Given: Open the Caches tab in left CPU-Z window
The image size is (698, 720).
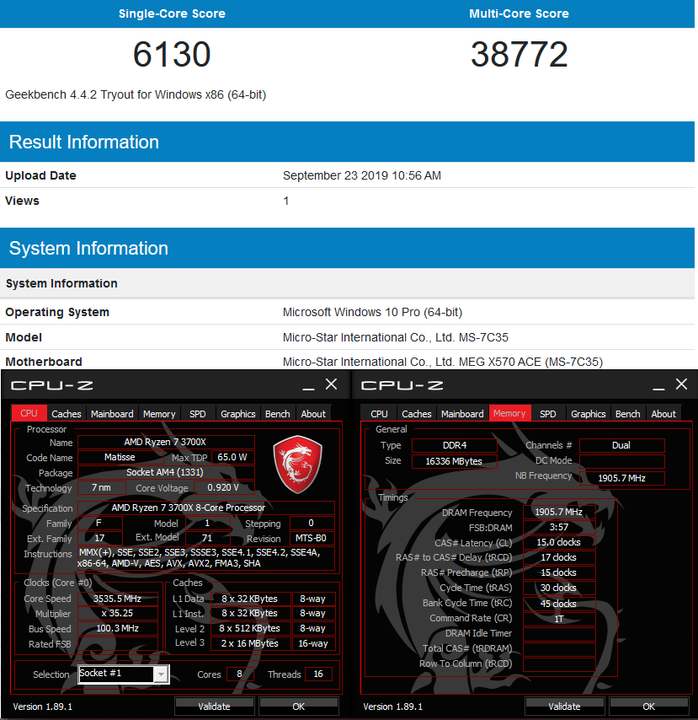Looking at the screenshot, I should tap(66, 413).
